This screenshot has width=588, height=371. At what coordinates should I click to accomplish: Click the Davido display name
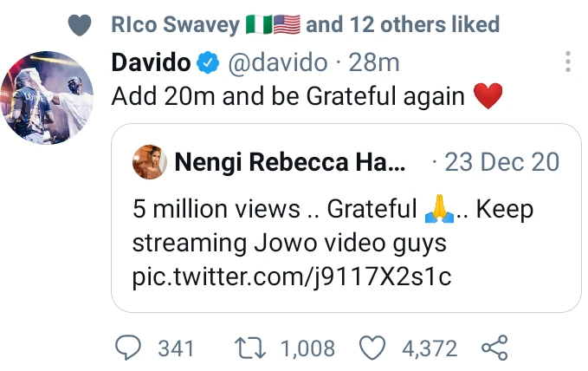pos(151,63)
